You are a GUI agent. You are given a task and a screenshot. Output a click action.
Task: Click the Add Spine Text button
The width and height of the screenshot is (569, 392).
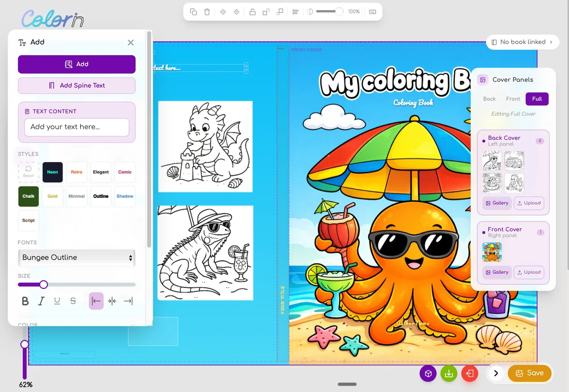(x=76, y=86)
